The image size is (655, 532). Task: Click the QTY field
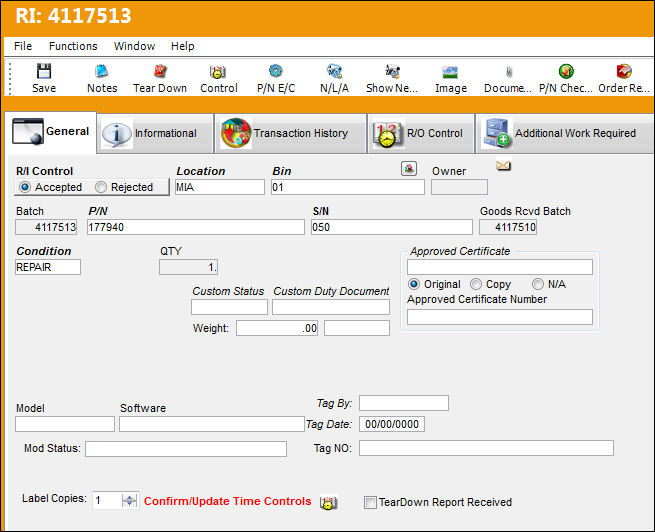coord(188,267)
